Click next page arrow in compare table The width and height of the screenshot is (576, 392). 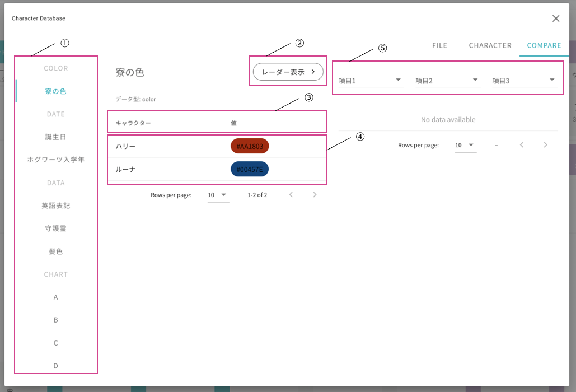(x=545, y=145)
